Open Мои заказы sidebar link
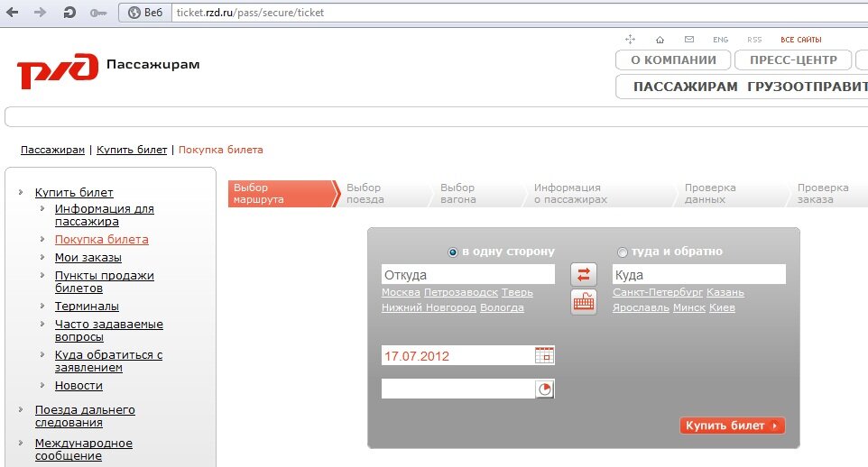 (88, 258)
